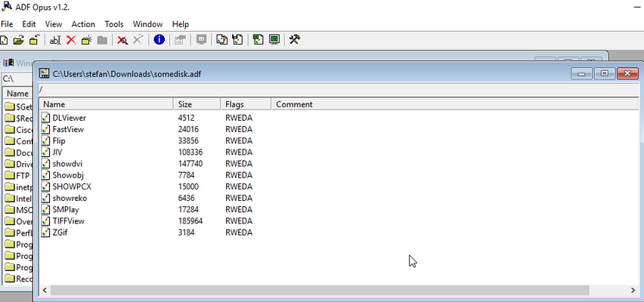Select the DLViewer file in the list

click(x=69, y=118)
